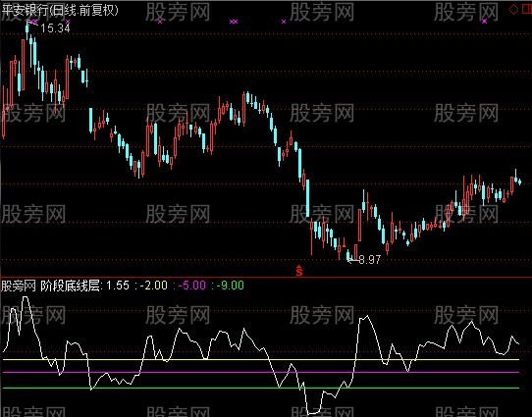Click the 股旁网 label in indicator header

(x=19, y=286)
